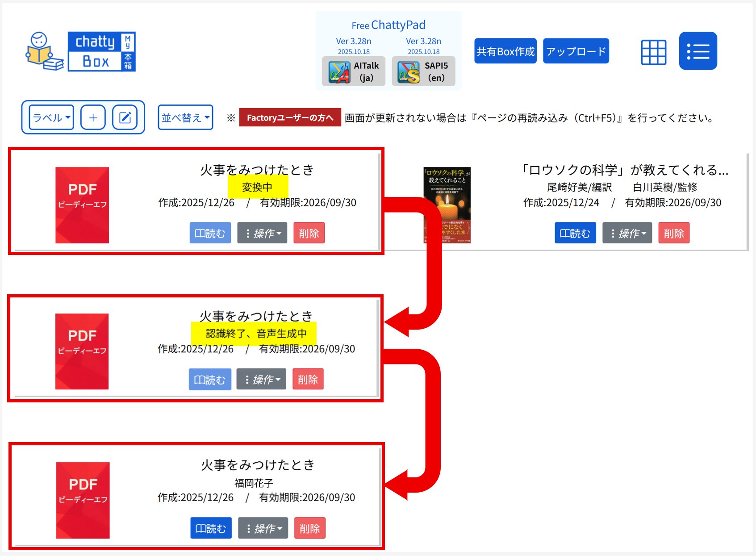Open the ラベル dropdown
Image resolution: width=756 pixels, height=556 pixels.
coord(51,117)
